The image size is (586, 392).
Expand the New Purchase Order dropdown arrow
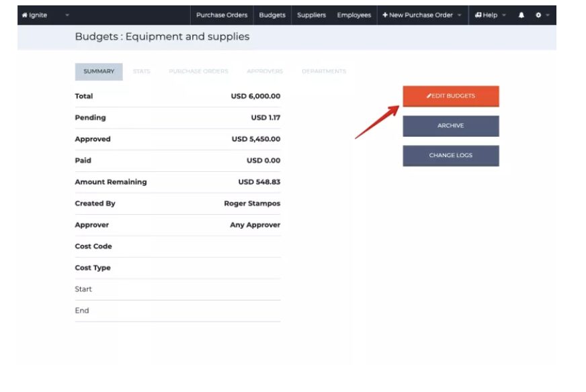(459, 15)
